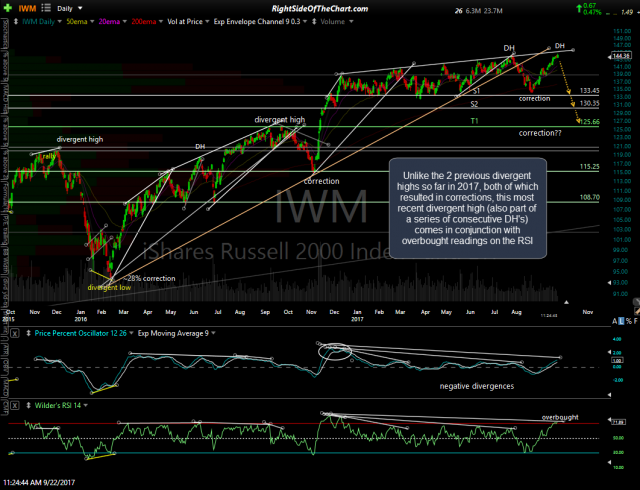This screenshot has height=490, width=640.
Task: Click the green up-arrow price change indicator
Action: tap(579, 7)
